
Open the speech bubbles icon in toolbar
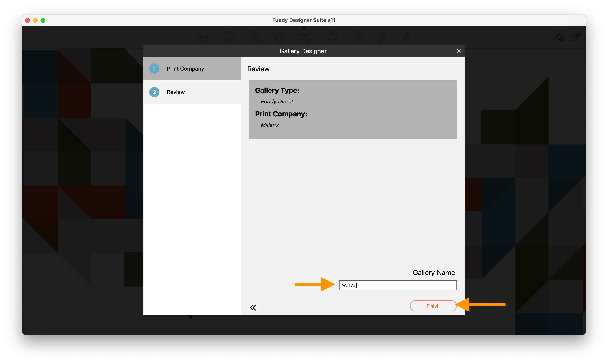tap(229, 38)
